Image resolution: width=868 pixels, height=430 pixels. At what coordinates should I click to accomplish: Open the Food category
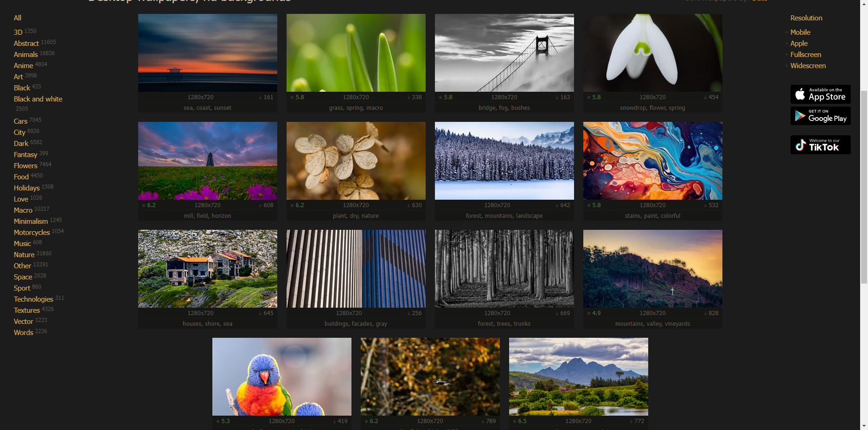click(21, 177)
